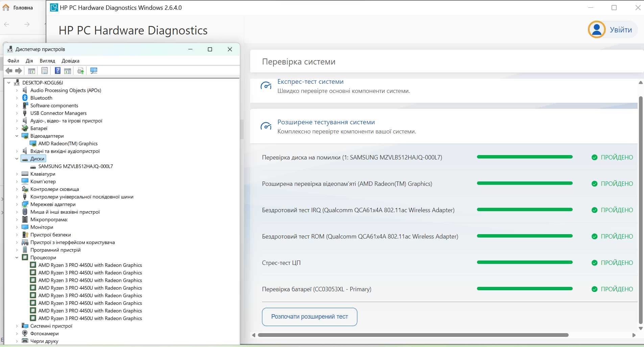The width and height of the screenshot is (644, 347).
Task: Expand Audio Processing Objects (APOs) node
Action: tap(17, 90)
